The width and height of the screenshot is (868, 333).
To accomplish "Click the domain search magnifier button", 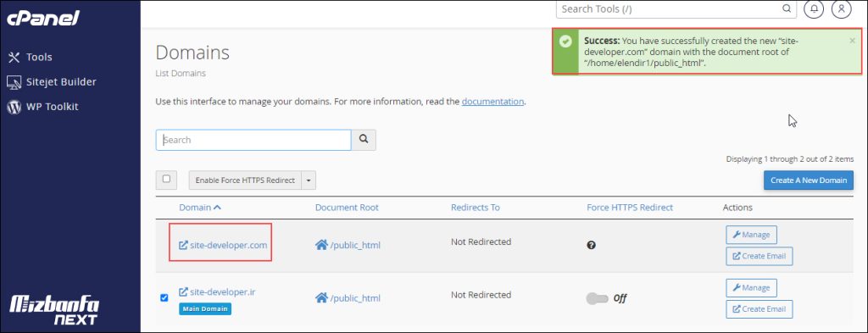I will coord(364,140).
